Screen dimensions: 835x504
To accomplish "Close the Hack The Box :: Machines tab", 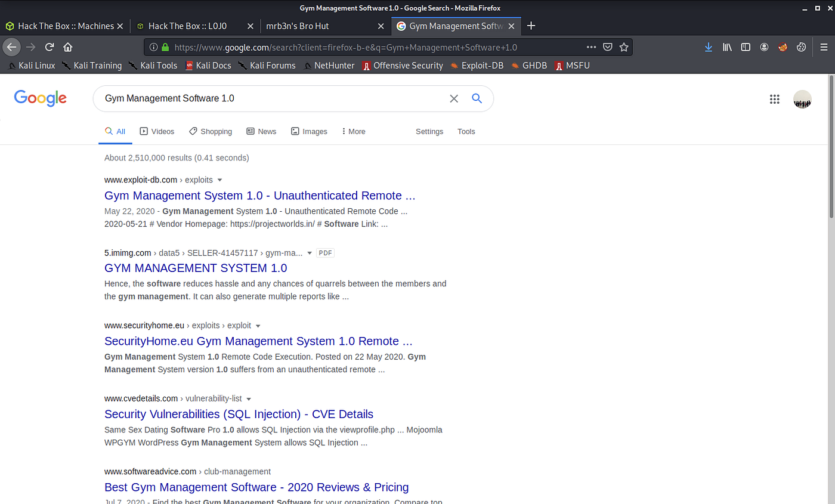I will [x=120, y=26].
